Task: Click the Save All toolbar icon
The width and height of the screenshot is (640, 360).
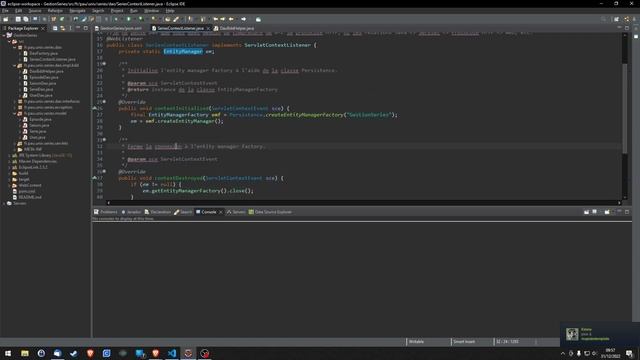Action: (26, 19)
